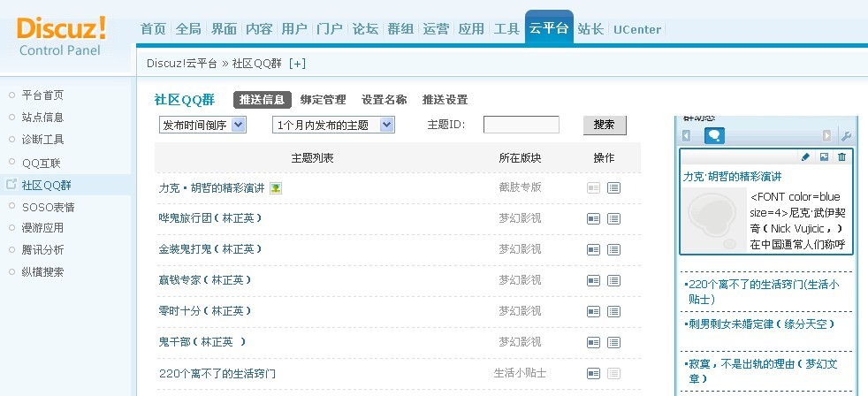Open the 应用 top menu

tap(471, 29)
